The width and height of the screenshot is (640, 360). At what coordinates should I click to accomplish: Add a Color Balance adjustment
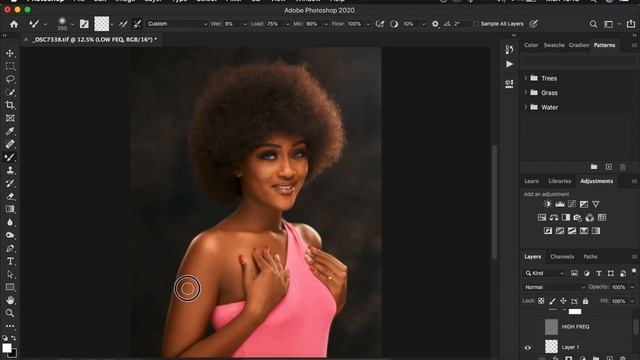(x=553, y=218)
